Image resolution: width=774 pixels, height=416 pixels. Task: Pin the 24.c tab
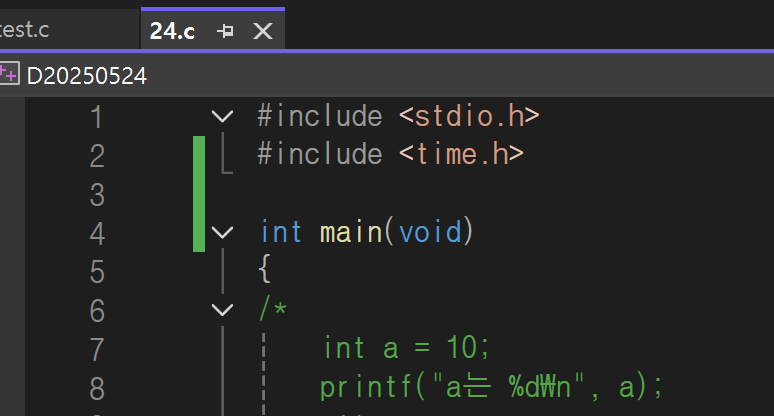pyautogui.click(x=225, y=32)
